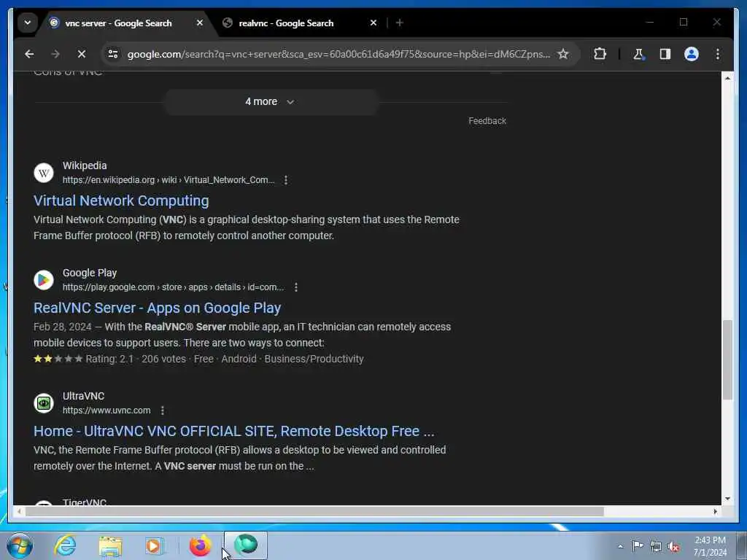Open 'RealVNC Server - Apps on Google Play'
This screenshot has width=747, height=560.
(158, 308)
